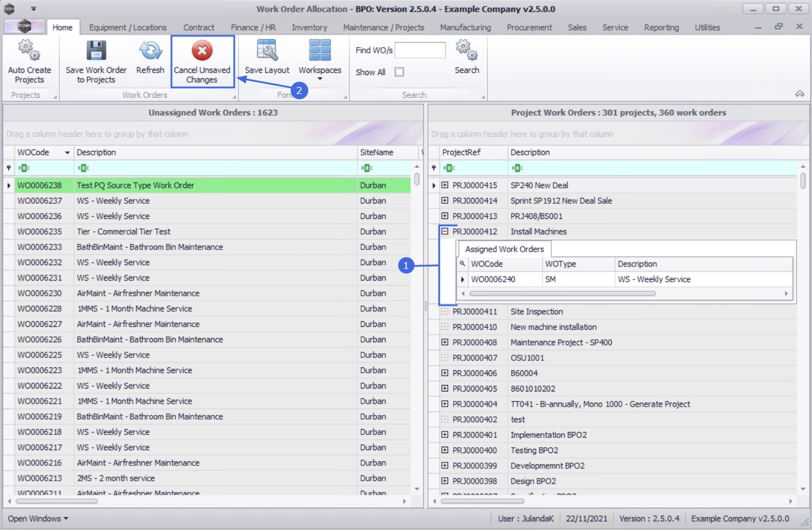Open the Workspaces menu
The height and width of the screenshot is (530, 812).
click(x=320, y=60)
